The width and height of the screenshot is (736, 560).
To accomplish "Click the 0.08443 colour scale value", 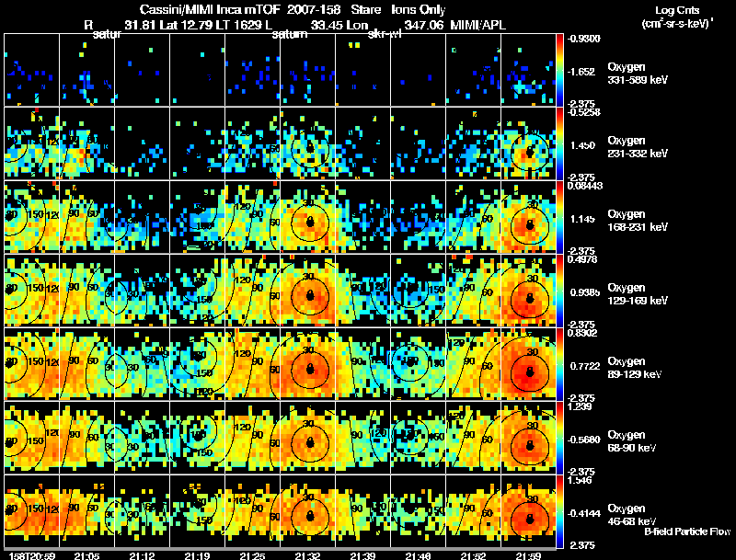I will tap(585, 186).
